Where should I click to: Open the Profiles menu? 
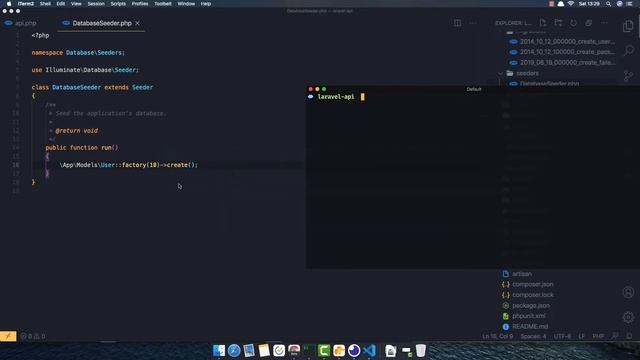[x=140, y=4]
